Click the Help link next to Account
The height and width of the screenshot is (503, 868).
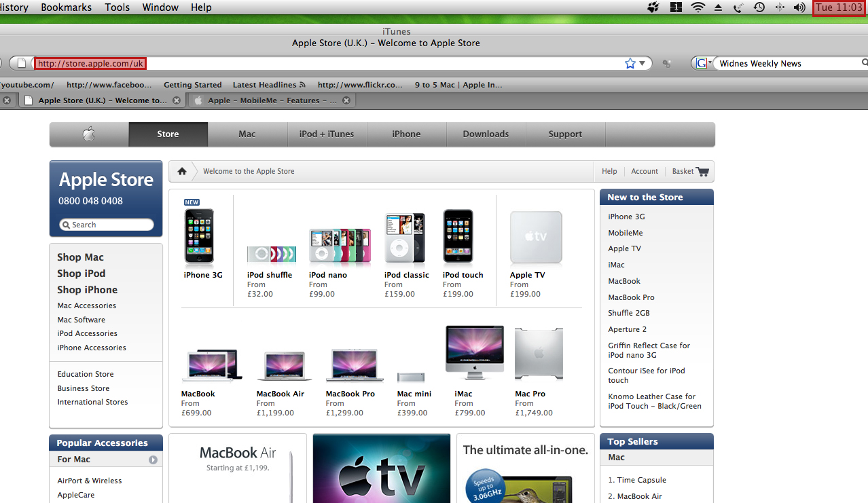tap(609, 171)
